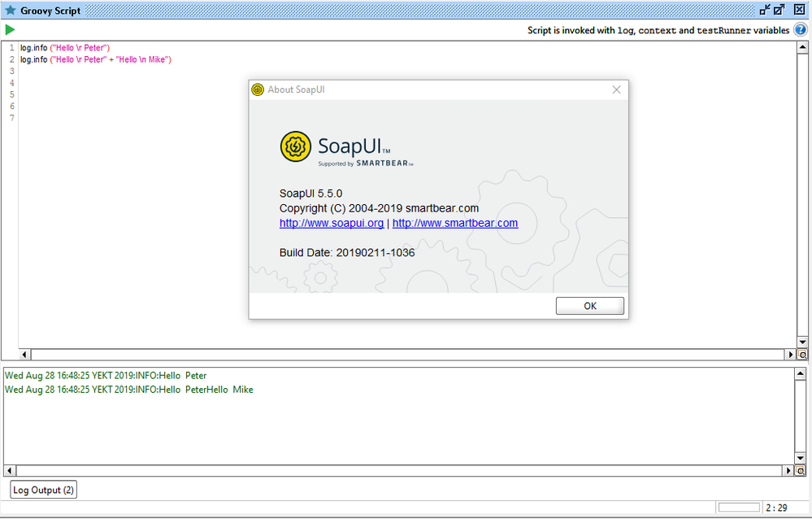
Task: Maximize the Groovy Script panel
Action: 780,10
